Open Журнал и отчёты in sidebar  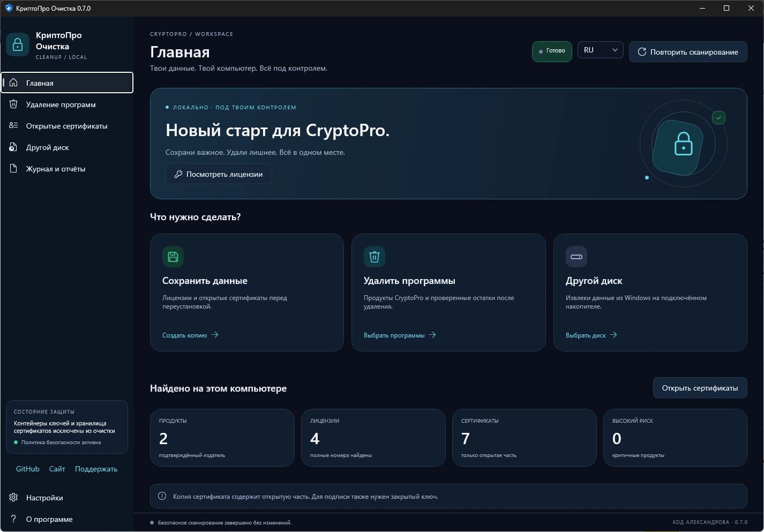point(67,168)
